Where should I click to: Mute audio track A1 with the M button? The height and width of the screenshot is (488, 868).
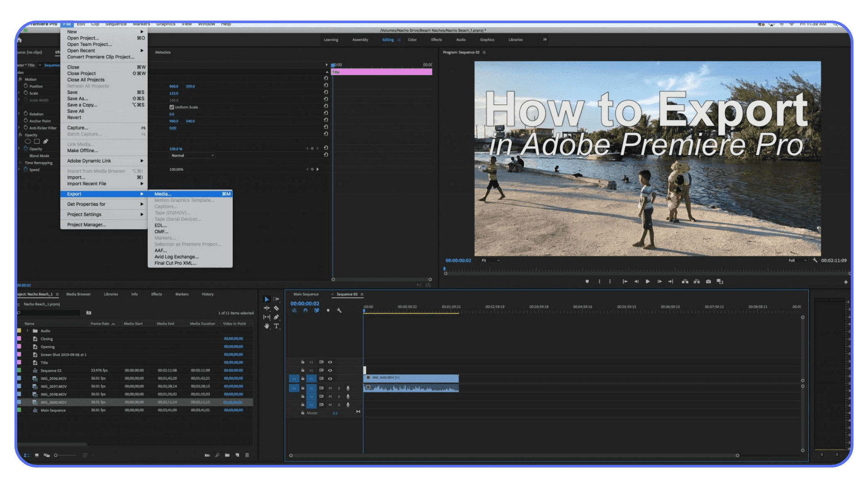[330, 388]
